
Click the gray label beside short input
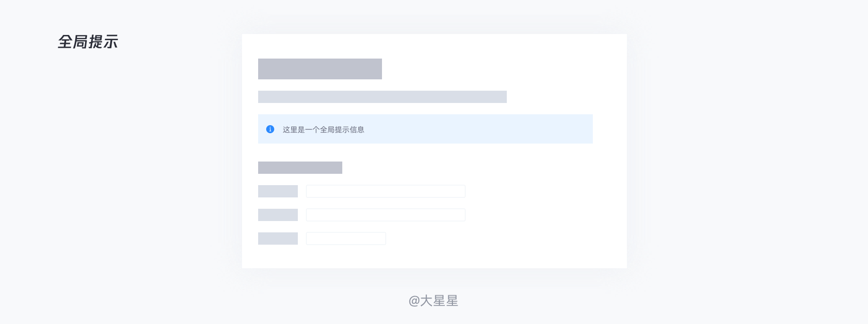point(278,239)
